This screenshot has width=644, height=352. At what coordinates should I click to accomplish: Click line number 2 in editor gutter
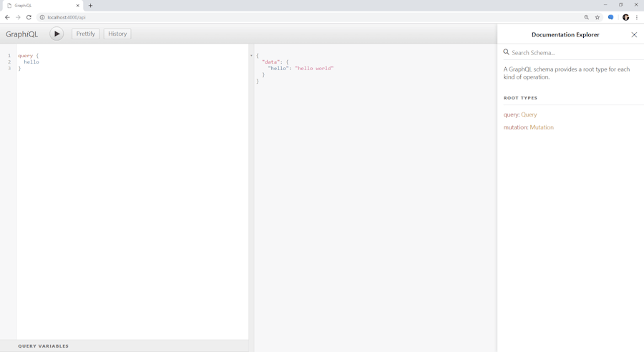[x=9, y=62]
